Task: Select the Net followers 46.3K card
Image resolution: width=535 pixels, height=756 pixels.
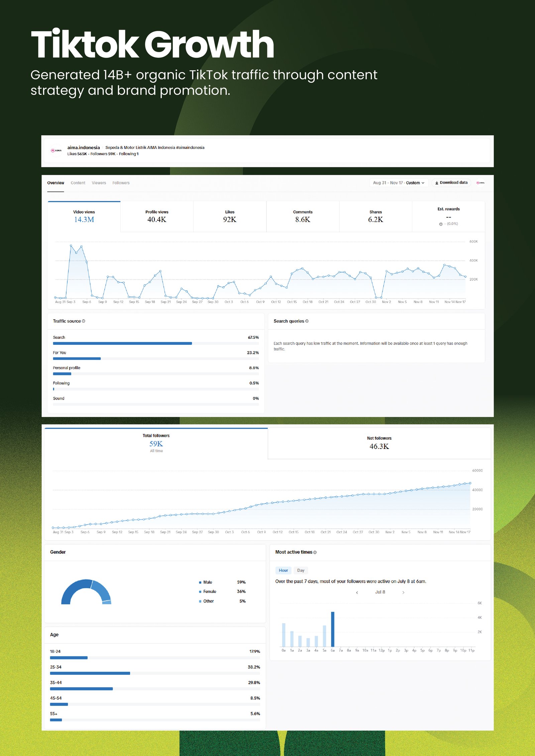Action: 379,443
